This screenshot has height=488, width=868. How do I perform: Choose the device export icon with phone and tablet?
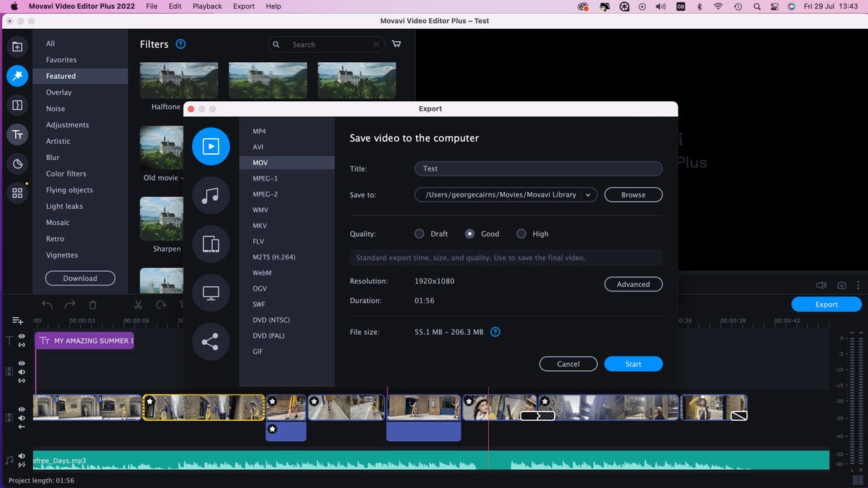tap(210, 244)
